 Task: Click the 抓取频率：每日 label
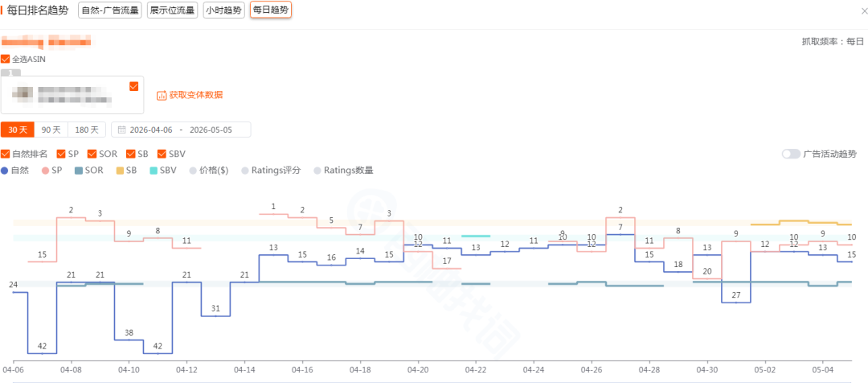click(833, 42)
